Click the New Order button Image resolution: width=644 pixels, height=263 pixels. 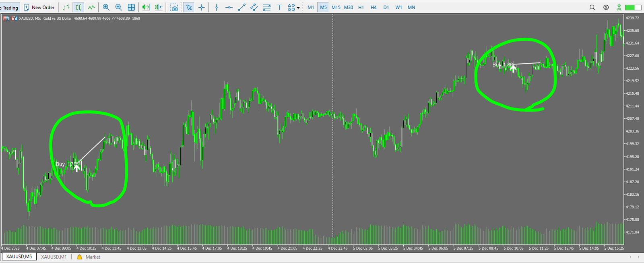point(39,7)
